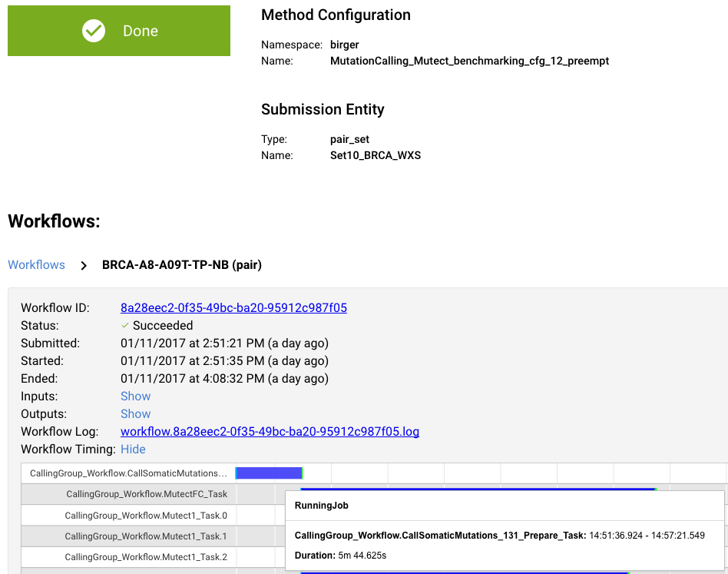Click the method configuration name text
728x574 pixels.
469,61
